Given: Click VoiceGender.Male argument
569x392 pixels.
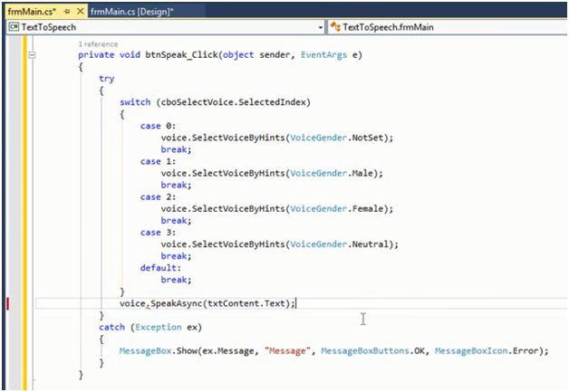Looking at the screenshot, I should point(332,173).
